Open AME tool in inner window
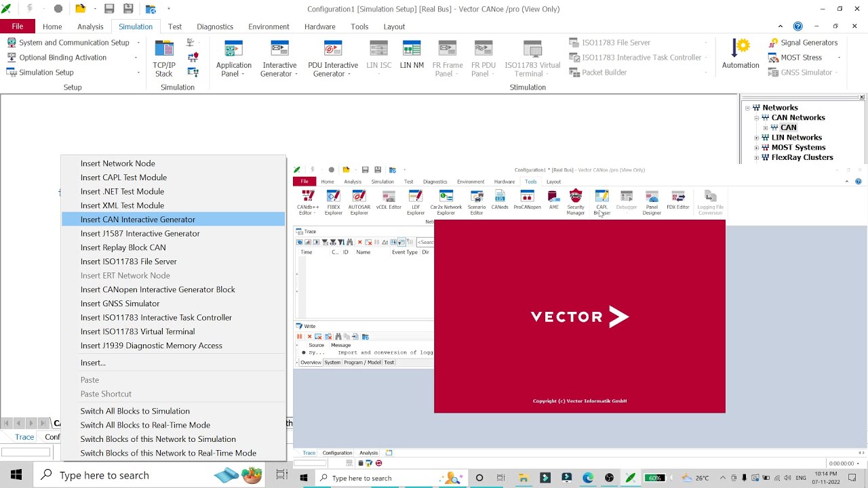Viewport: 868px width, 488px height. tap(554, 200)
